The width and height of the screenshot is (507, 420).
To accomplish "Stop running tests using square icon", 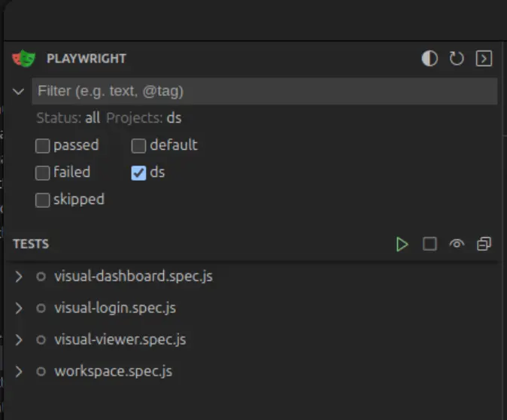I will tap(430, 244).
